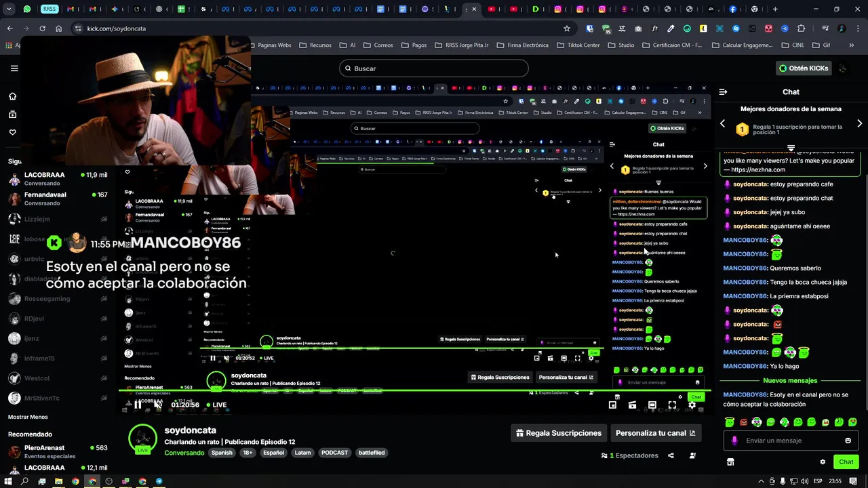Screen dimensions: 868x488
Task: Click Obtén KICKs button
Action: click(x=803, y=68)
